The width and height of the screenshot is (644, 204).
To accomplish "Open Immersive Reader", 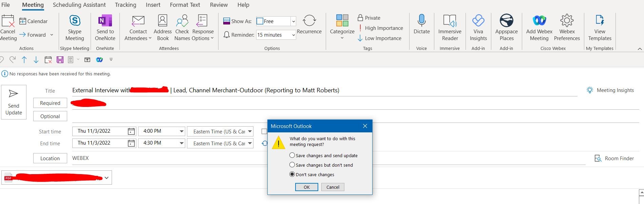I will click(450, 21).
